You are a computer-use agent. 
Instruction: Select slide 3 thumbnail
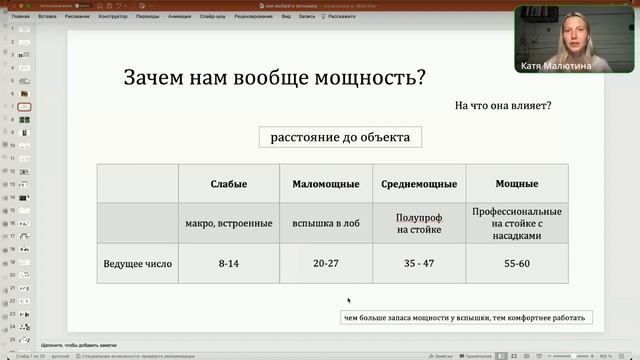point(24,55)
